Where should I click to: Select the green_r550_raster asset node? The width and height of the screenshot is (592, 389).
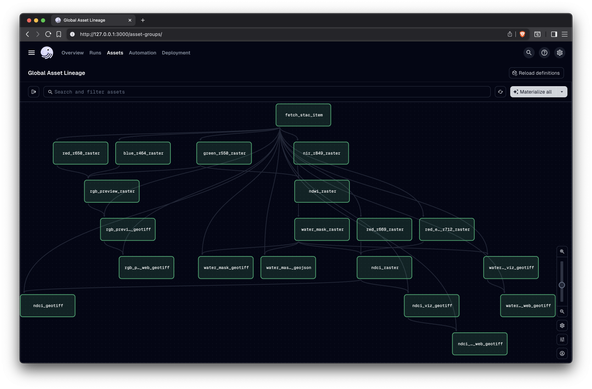tap(224, 153)
